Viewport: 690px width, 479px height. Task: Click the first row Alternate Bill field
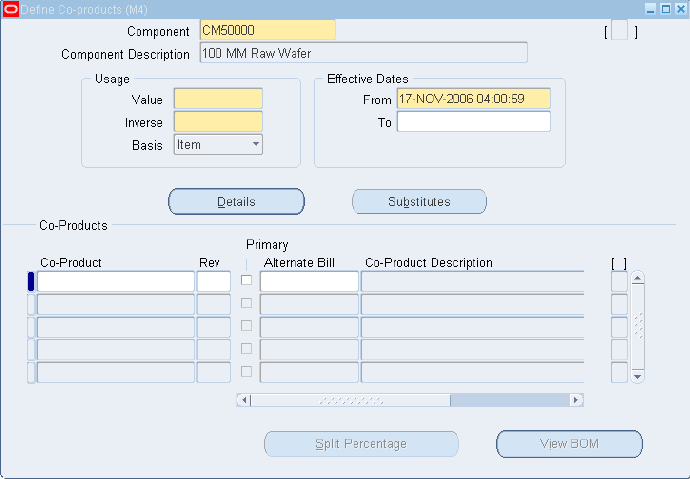309,282
